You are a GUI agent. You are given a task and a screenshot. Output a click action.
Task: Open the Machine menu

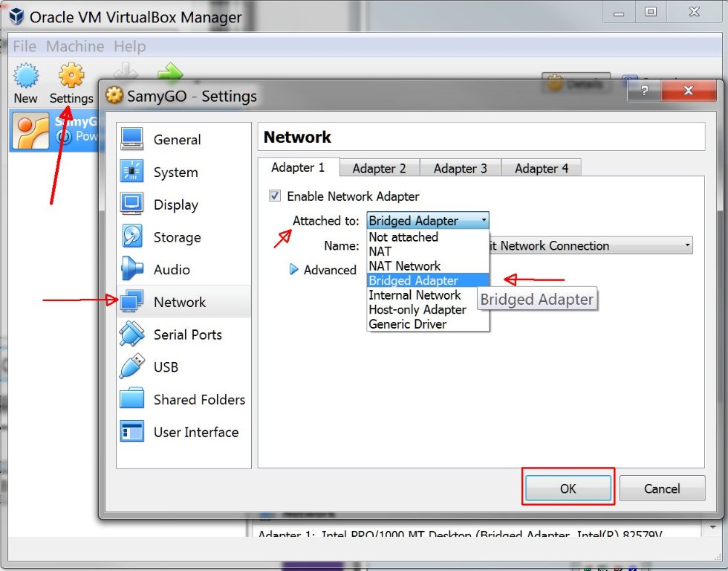point(75,46)
